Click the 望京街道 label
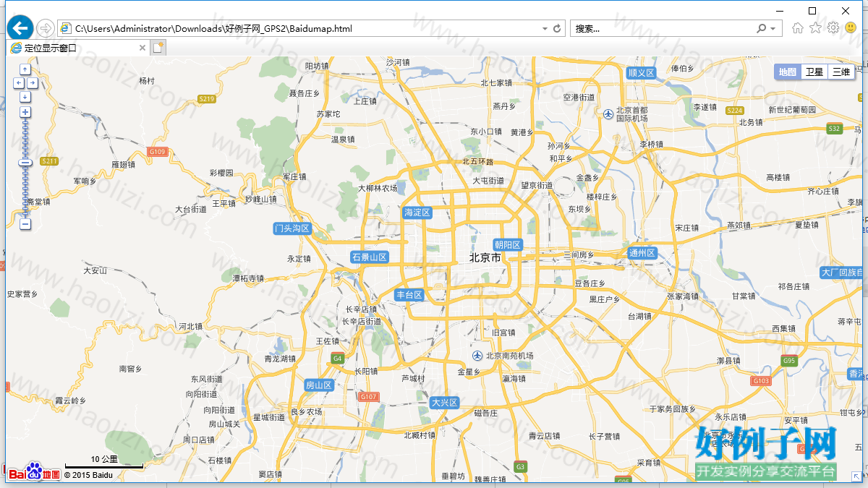The image size is (868, 488). 537,185
